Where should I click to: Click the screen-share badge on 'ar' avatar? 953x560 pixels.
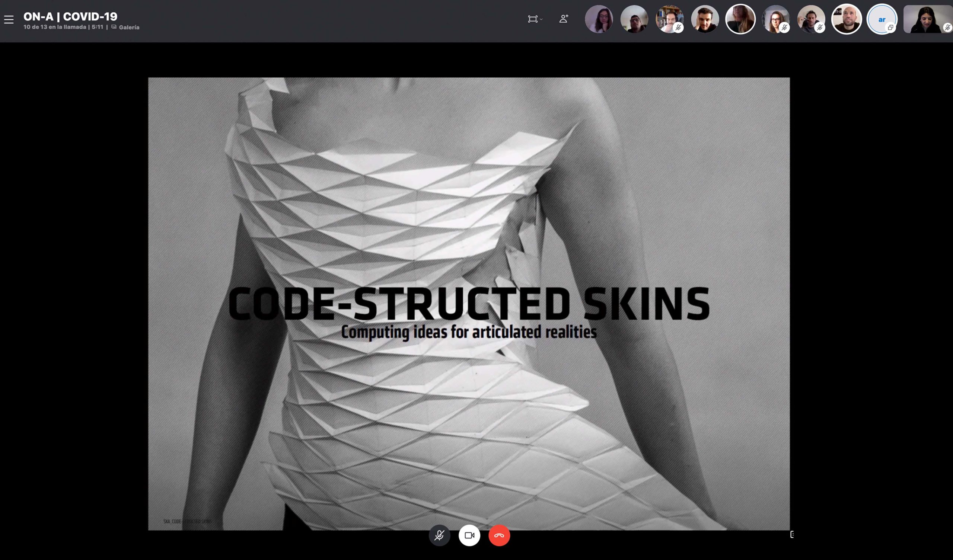pyautogui.click(x=890, y=28)
